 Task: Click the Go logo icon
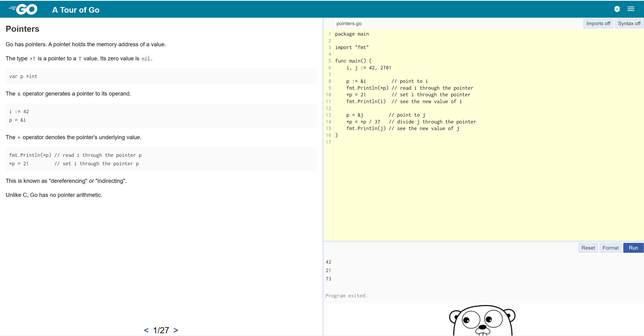(x=23, y=9)
